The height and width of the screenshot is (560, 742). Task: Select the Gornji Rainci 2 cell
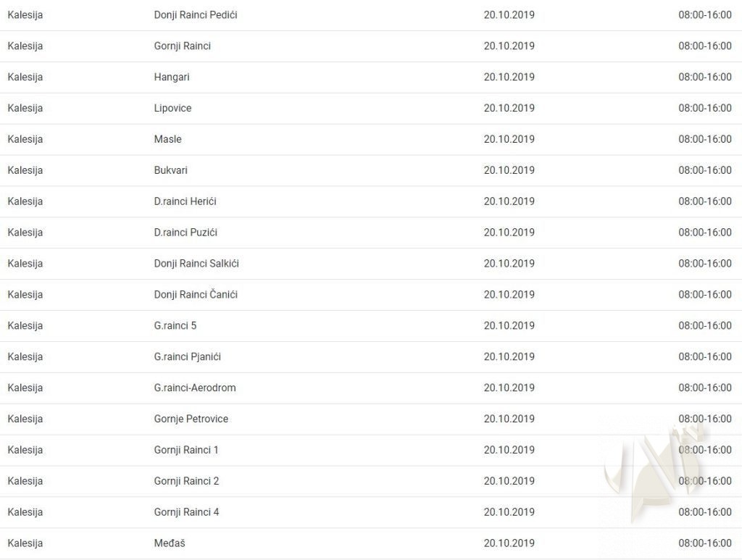point(186,482)
